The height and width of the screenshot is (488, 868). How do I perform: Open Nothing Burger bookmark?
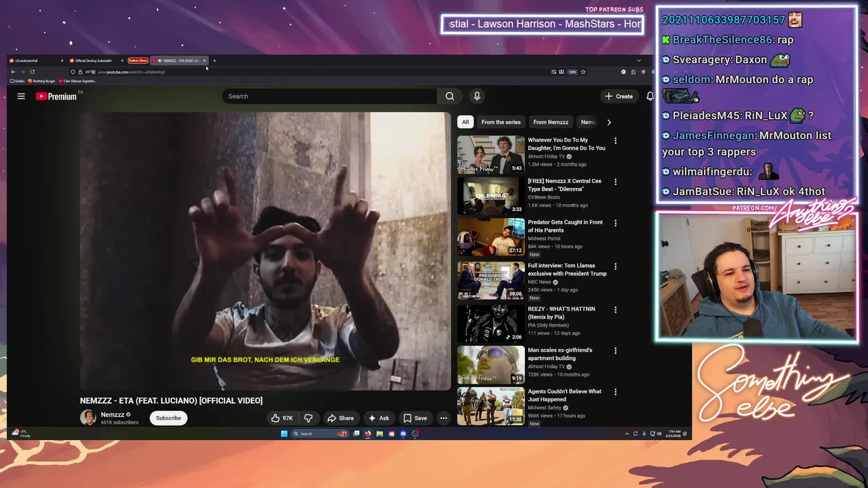tap(41, 81)
